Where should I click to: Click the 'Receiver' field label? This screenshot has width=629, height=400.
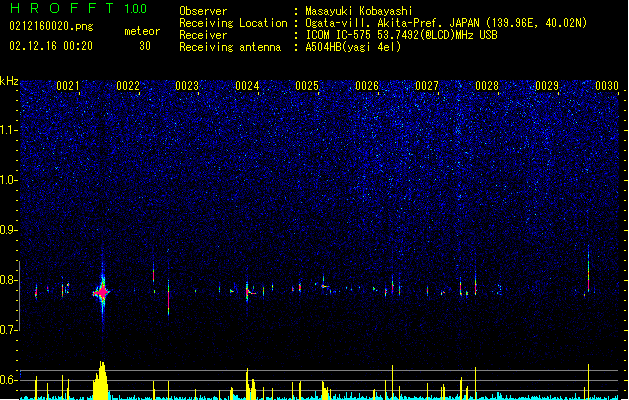[203, 35]
